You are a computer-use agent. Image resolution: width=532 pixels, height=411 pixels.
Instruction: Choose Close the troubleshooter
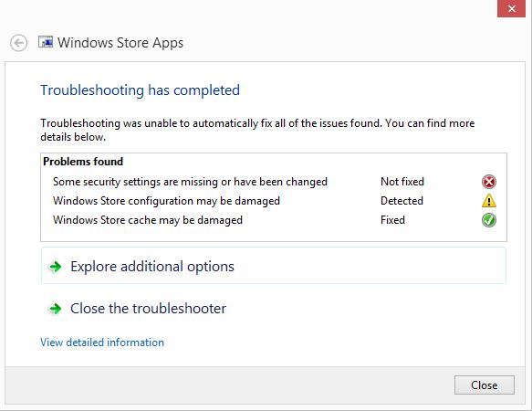pyautogui.click(x=148, y=309)
